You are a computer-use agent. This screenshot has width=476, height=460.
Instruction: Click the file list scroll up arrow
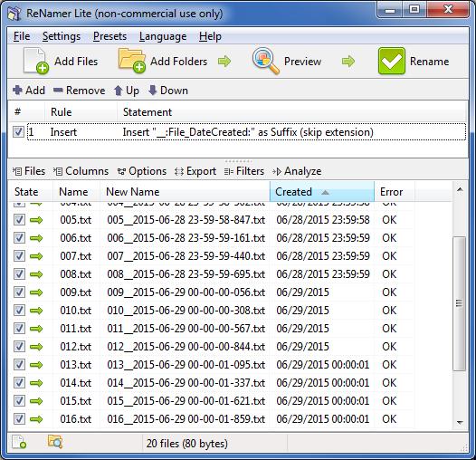[x=460, y=190]
